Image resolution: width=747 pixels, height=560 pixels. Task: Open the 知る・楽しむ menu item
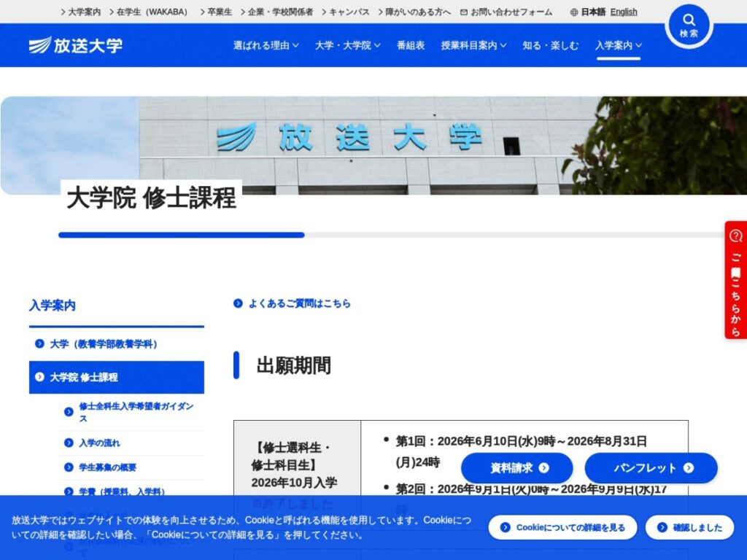coord(550,45)
